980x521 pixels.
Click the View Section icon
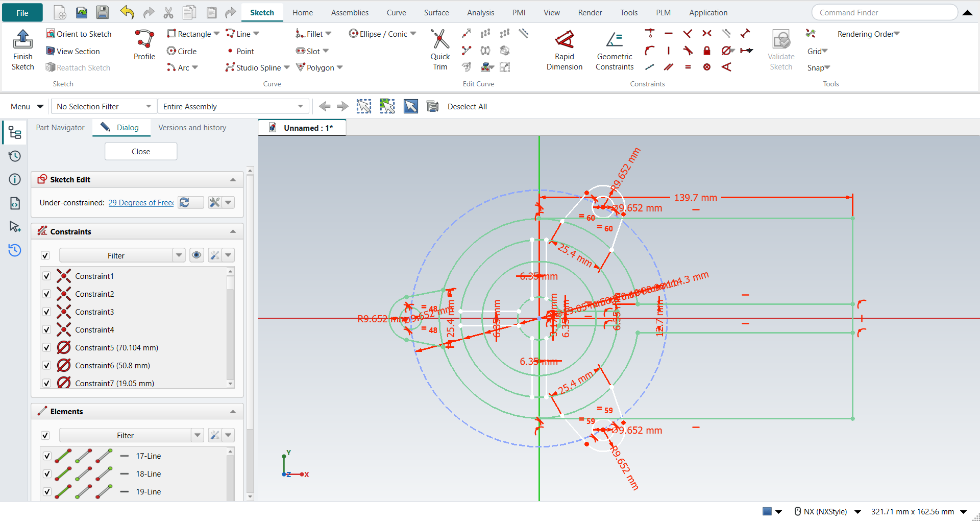[51, 51]
